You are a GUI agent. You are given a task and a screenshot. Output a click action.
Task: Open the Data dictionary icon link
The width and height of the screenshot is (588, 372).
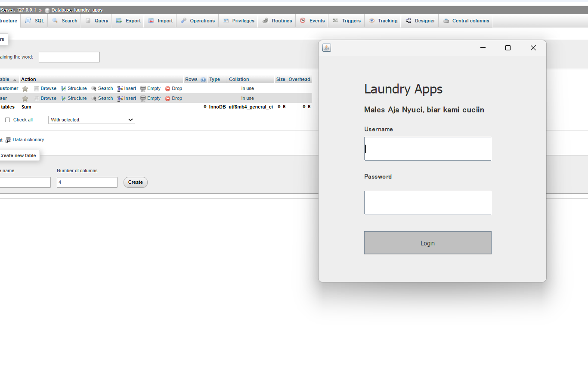point(9,140)
